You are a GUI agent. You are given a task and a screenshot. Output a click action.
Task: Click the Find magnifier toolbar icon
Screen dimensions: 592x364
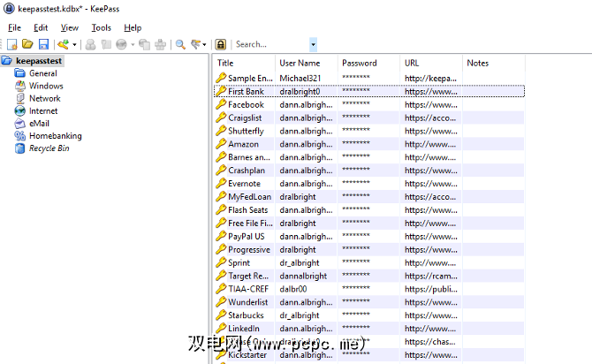[x=180, y=44]
